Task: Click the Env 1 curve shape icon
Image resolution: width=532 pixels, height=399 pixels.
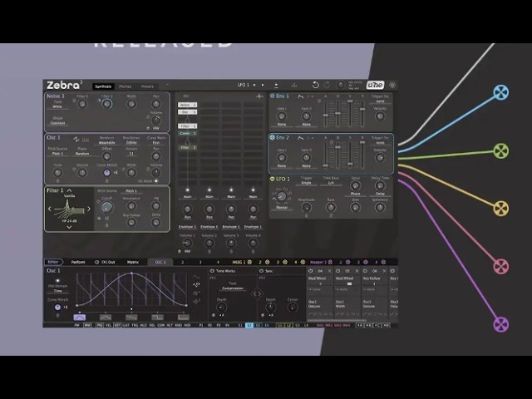Action: (300, 96)
